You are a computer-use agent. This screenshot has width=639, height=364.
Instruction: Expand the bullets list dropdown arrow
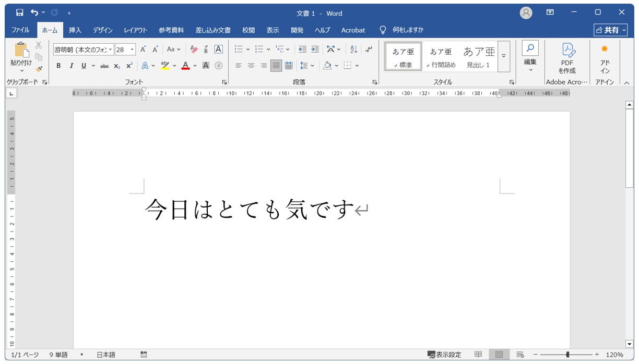click(247, 50)
